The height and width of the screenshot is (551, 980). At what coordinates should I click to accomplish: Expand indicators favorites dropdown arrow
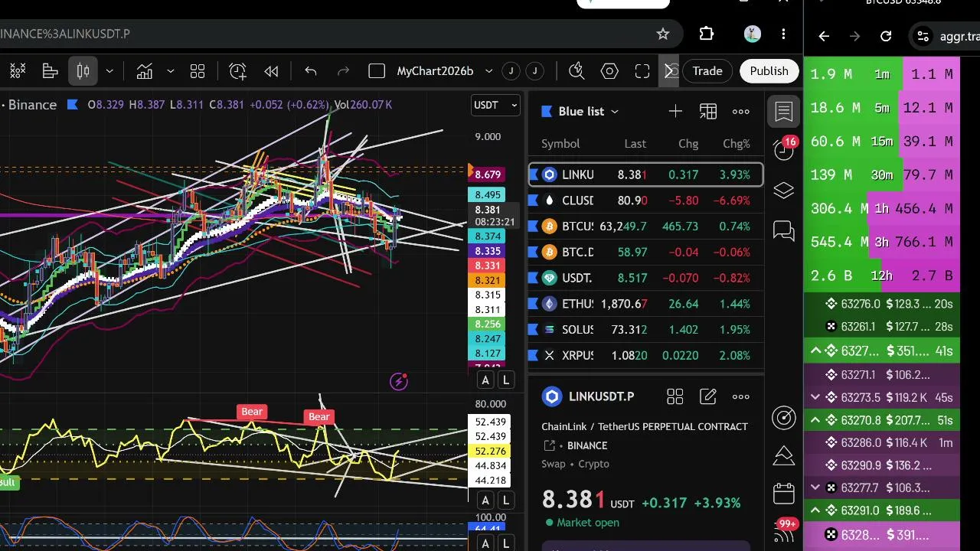(x=170, y=71)
